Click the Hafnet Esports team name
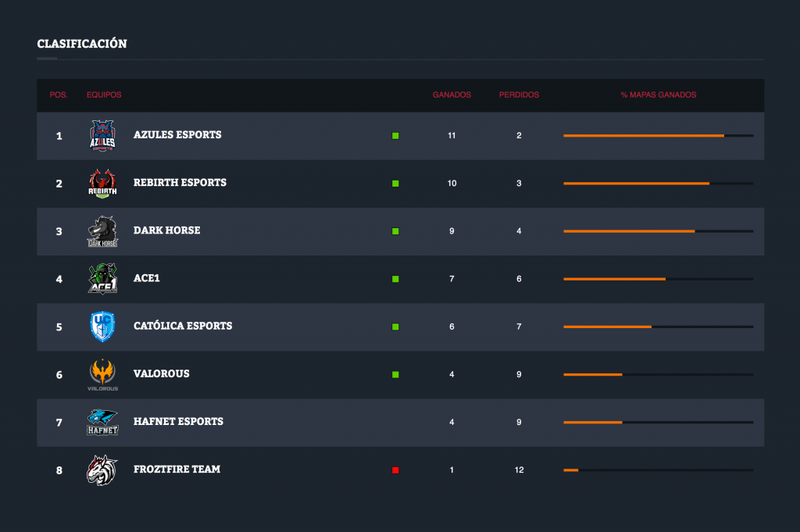Viewport: 800px width, 532px height. click(x=178, y=422)
